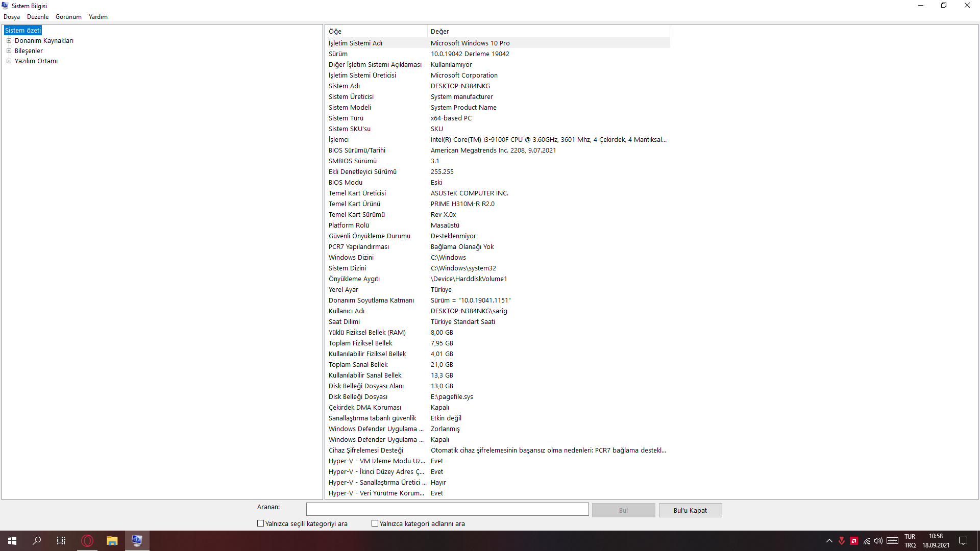Open the Görünüm menu
The width and height of the screenshot is (980, 551).
[x=68, y=17]
